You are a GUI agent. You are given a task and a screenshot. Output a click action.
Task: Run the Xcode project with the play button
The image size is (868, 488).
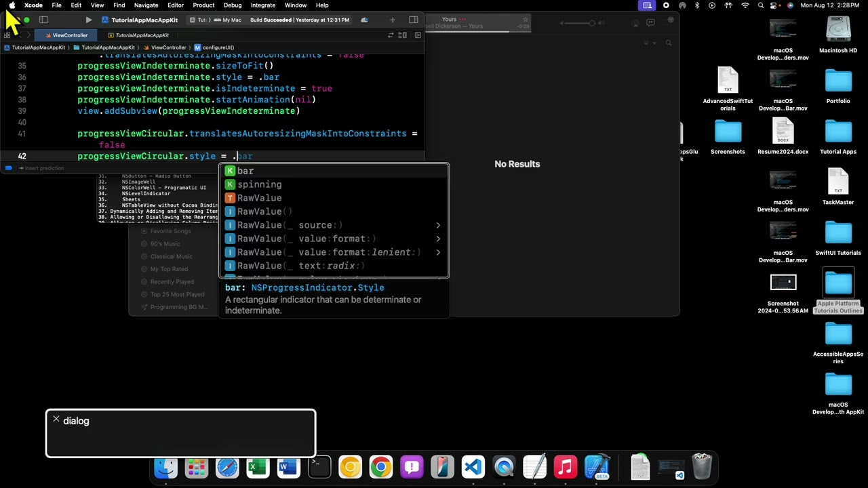click(89, 20)
